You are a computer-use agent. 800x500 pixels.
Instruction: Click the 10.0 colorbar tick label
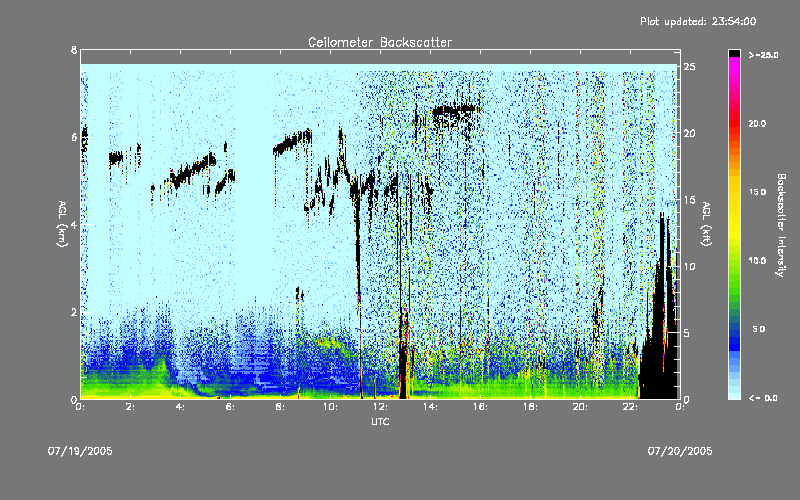pos(757,261)
